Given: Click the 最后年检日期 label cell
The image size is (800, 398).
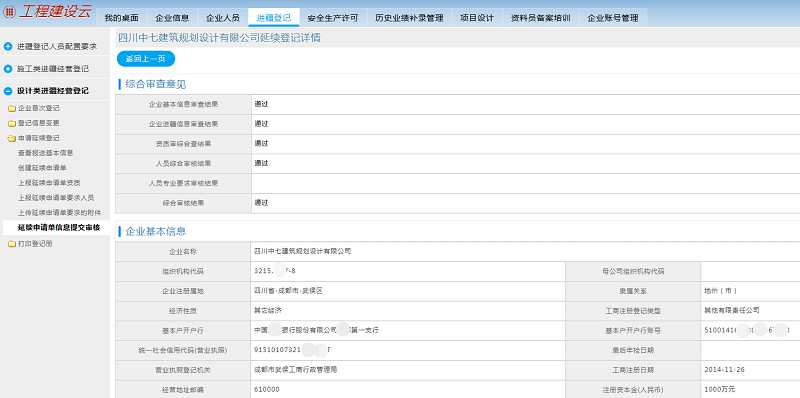Looking at the screenshot, I should click(x=633, y=351).
